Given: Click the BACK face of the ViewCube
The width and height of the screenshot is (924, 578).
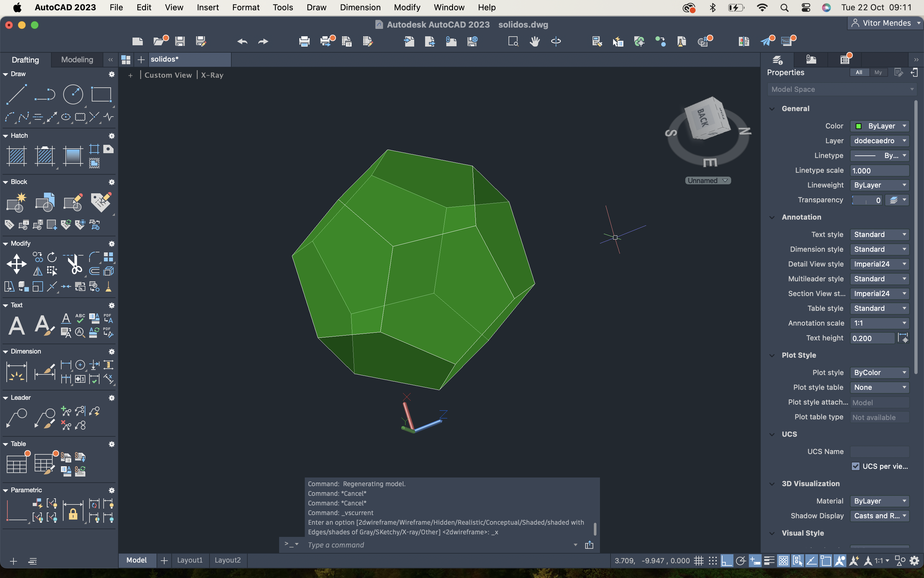Looking at the screenshot, I should pos(703,117).
